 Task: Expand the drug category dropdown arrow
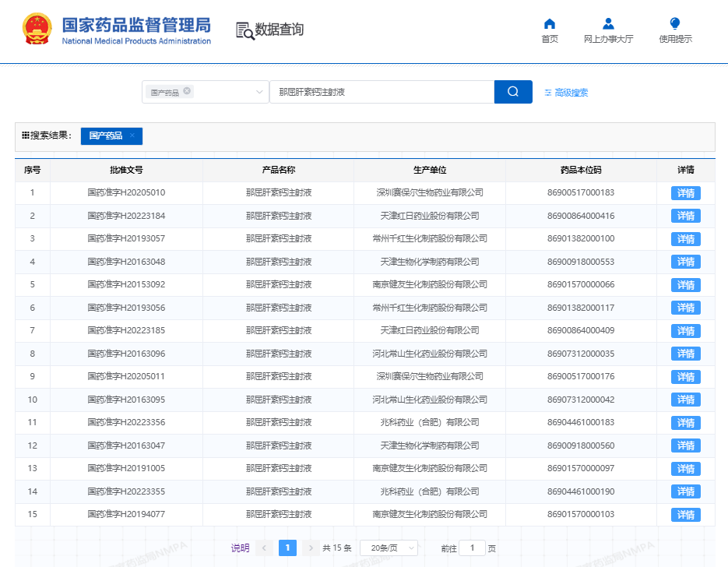click(x=259, y=92)
